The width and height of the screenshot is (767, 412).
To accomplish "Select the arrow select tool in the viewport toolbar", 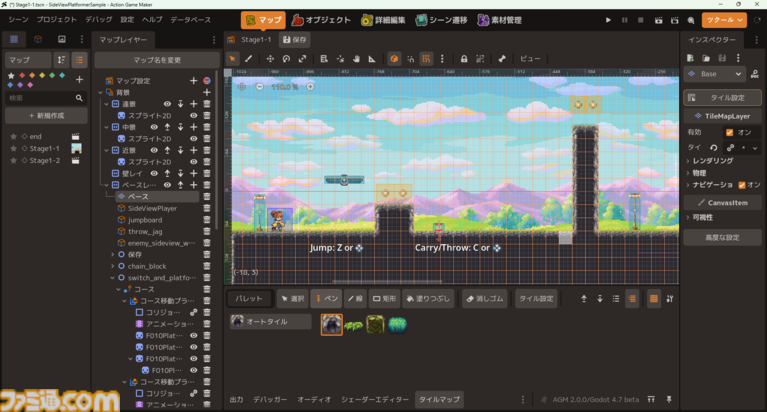I will click(x=232, y=59).
